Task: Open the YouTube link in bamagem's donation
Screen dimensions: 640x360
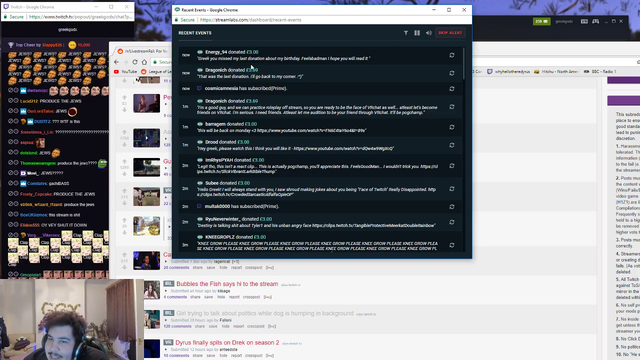Action: click(x=311, y=131)
